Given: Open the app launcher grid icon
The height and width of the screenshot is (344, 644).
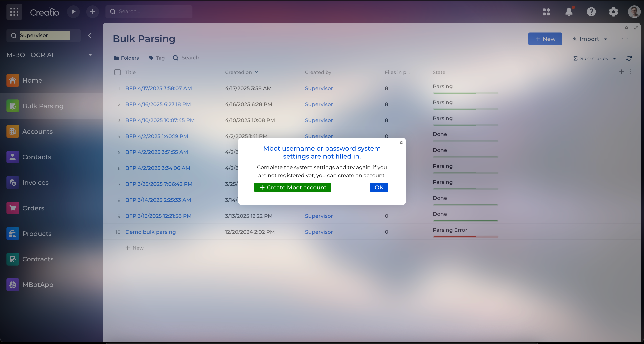Looking at the screenshot, I should 14,12.
